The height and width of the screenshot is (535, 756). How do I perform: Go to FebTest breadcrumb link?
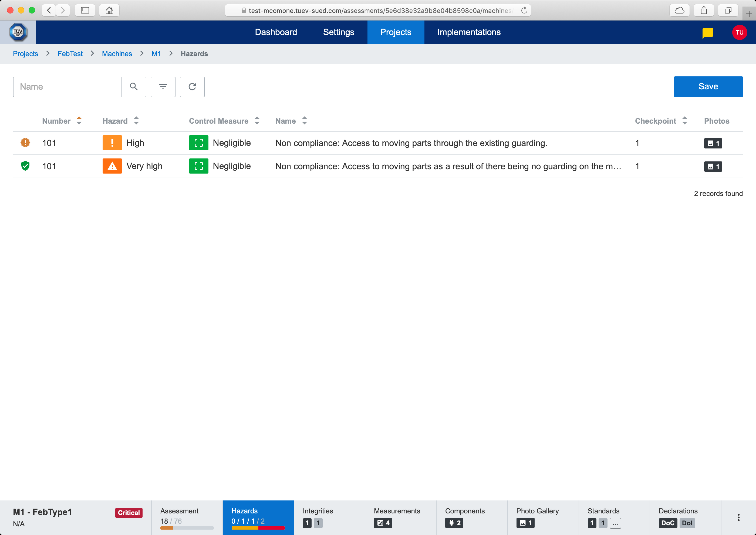point(70,54)
